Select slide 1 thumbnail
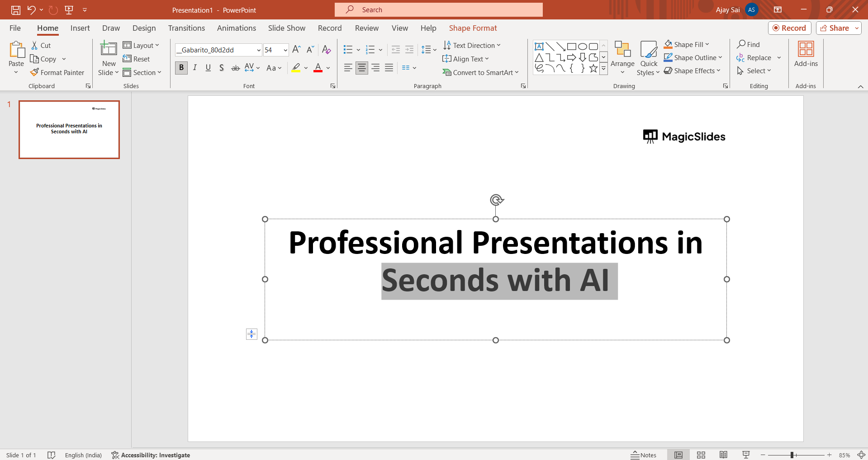Screen dimensions: 868x460 (x=69, y=129)
